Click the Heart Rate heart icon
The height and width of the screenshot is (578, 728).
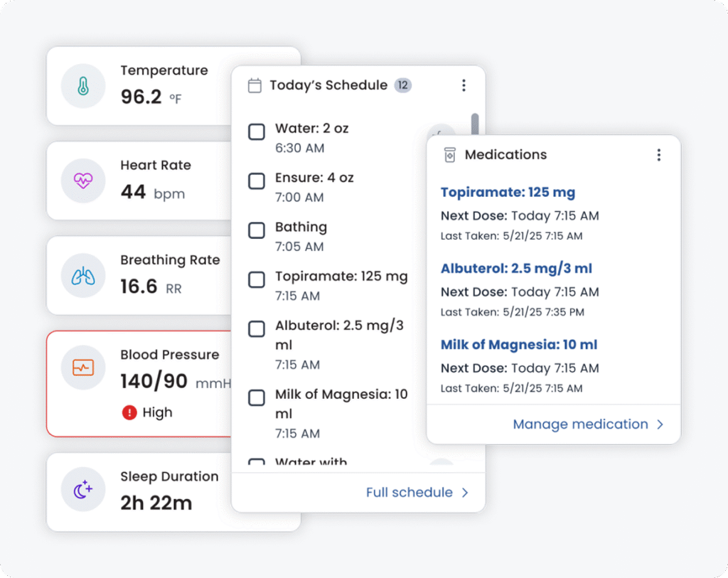pos(83,181)
